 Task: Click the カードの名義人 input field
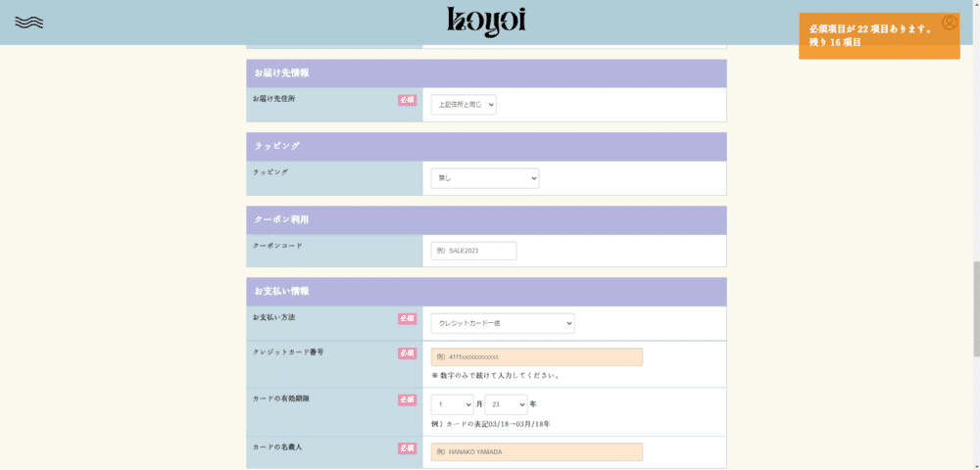536,452
